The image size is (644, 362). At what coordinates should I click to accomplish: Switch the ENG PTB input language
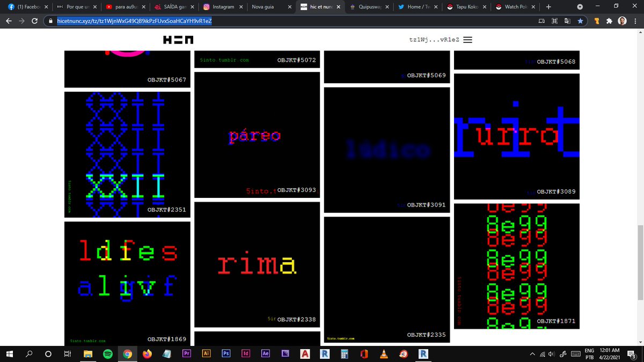pos(589,354)
